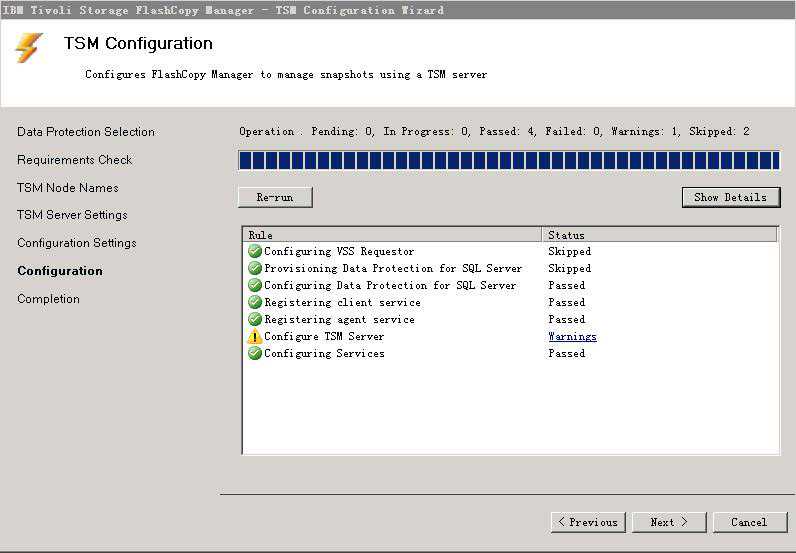Click the green check icon for Registering agent service

click(x=254, y=320)
